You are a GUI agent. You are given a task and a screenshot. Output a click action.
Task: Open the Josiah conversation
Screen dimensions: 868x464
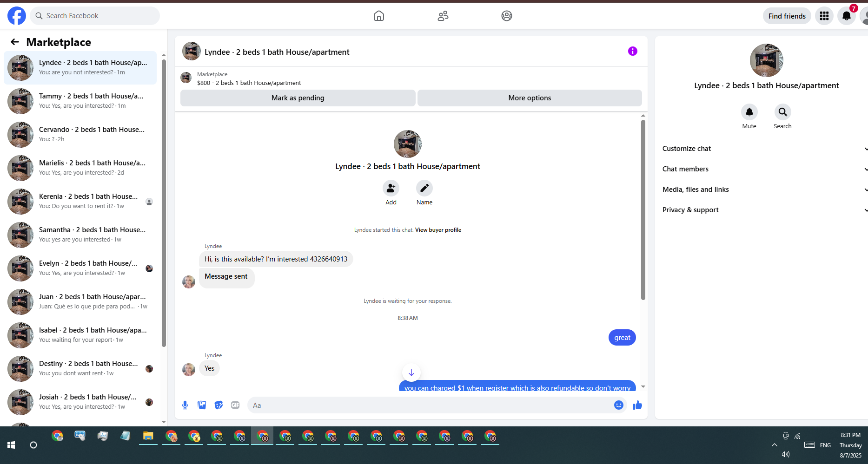pos(80,402)
